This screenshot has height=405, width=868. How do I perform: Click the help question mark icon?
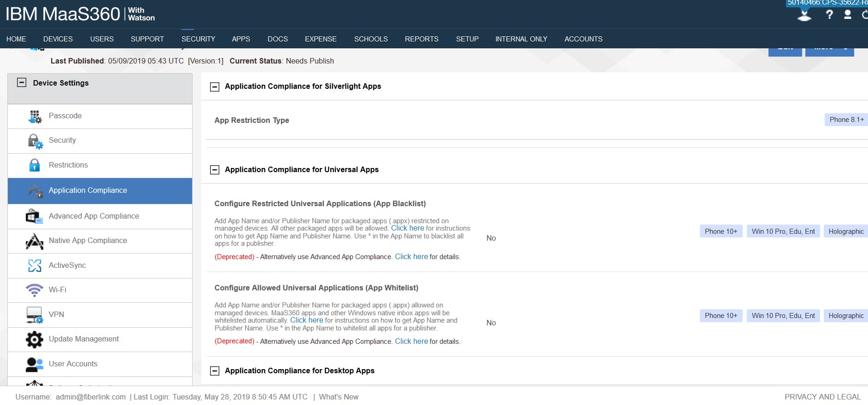click(x=829, y=15)
